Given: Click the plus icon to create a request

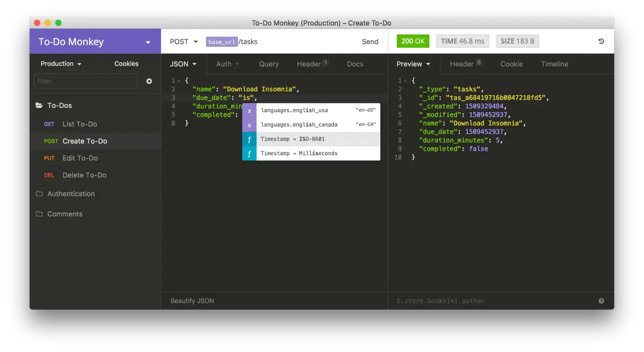Looking at the screenshot, I should 149,81.
